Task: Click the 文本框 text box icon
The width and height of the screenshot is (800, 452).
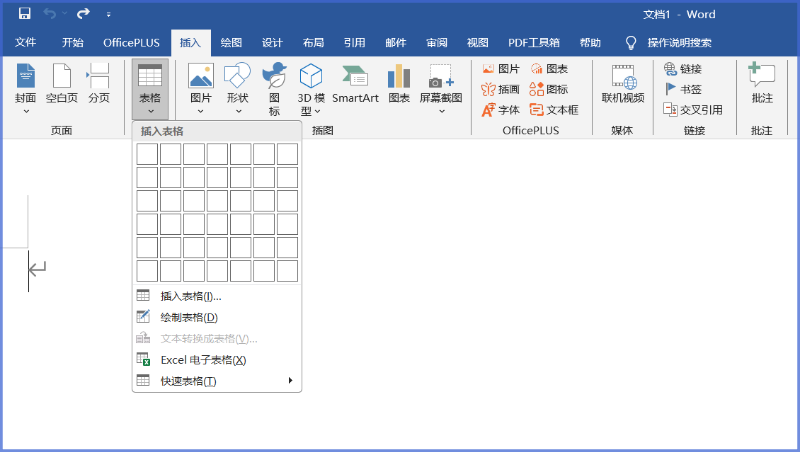Action: [553, 110]
